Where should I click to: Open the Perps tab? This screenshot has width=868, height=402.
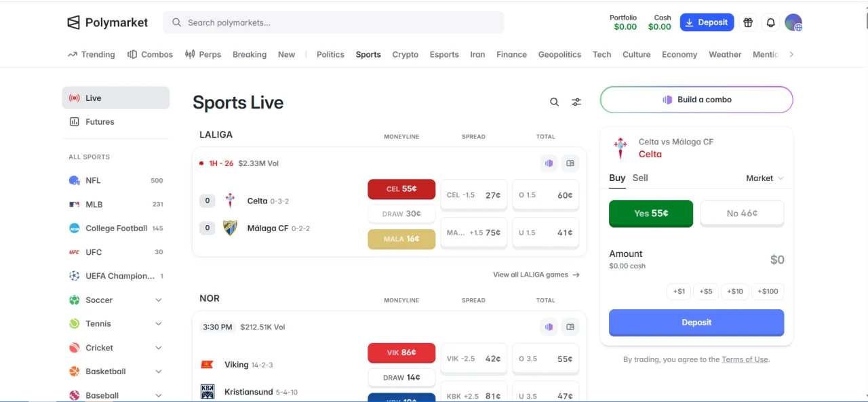(203, 54)
